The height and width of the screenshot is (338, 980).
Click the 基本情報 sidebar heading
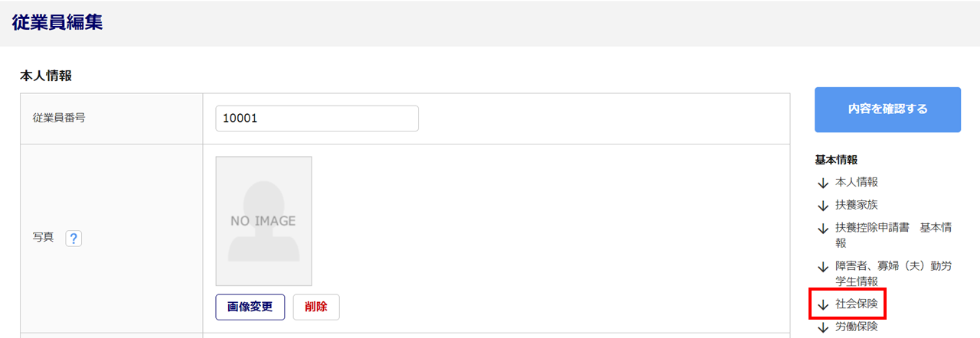click(x=836, y=160)
